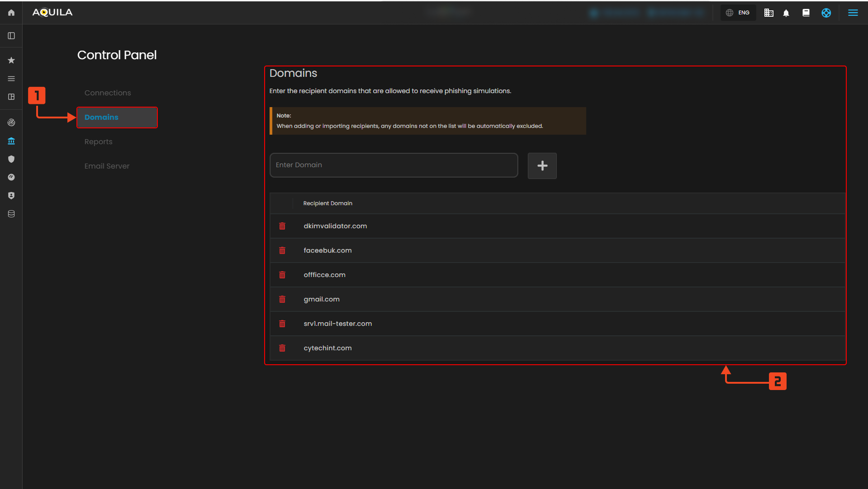Go to the Reports section
This screenshot has width=868, height=489.
pos(98,141)
